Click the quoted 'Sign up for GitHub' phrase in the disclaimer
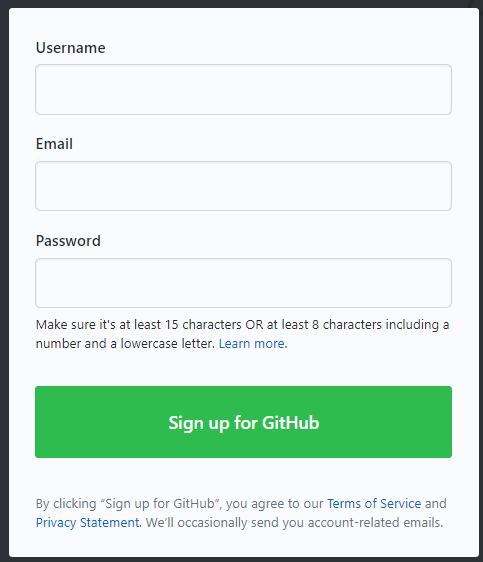The image size is (483, 562). coord(160,504)
